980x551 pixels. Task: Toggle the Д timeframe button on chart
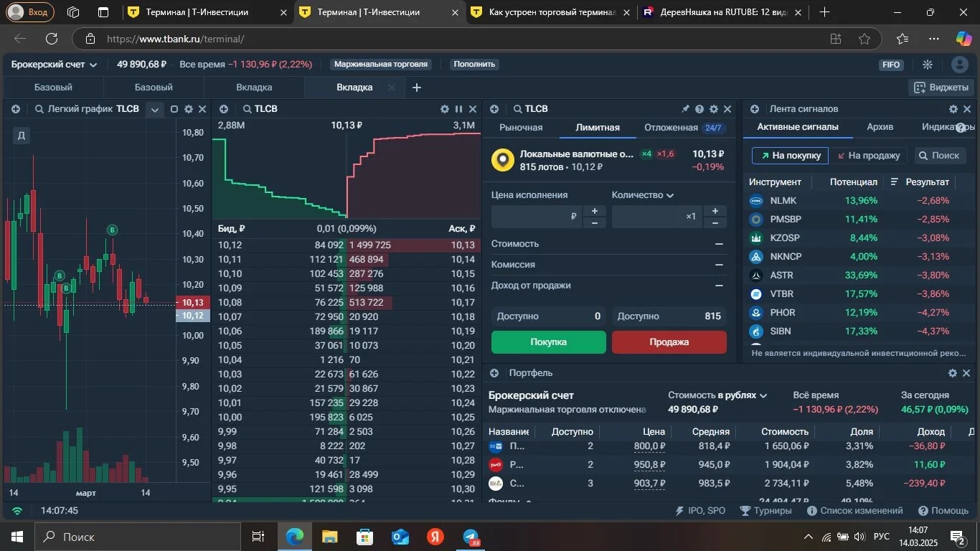click(21, 135)
